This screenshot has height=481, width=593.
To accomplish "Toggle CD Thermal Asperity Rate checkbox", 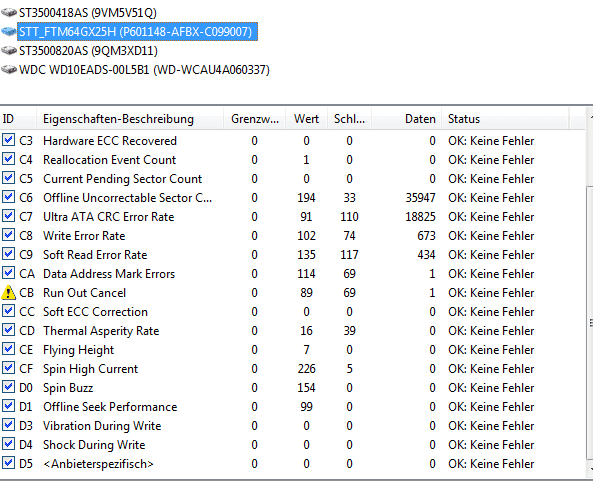I will pyautogui.click(x=8, y=330).
